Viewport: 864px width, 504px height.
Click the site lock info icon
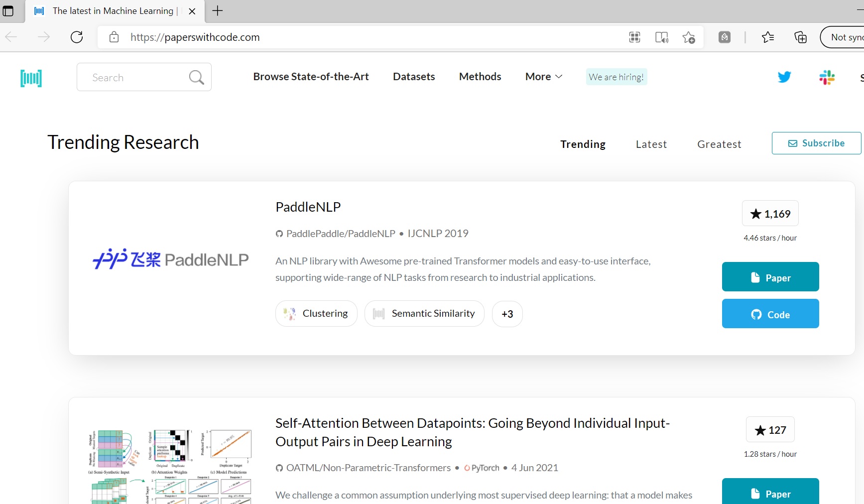pos(114,37)
